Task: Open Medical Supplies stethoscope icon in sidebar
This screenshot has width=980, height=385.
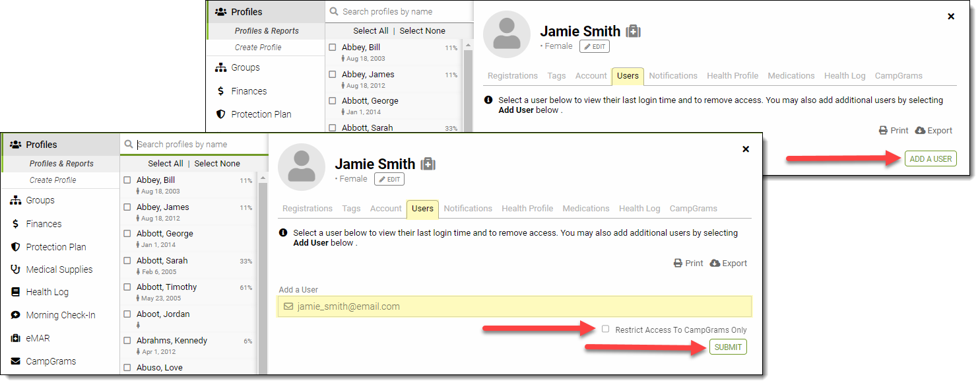Action: click(15, 269)
